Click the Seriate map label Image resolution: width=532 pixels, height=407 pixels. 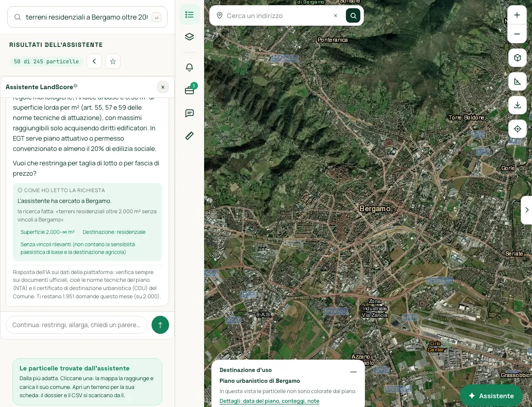[514, 253]
